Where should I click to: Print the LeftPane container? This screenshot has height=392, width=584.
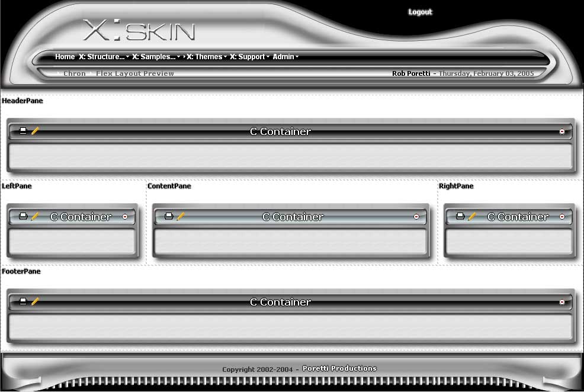click(23, 217)
